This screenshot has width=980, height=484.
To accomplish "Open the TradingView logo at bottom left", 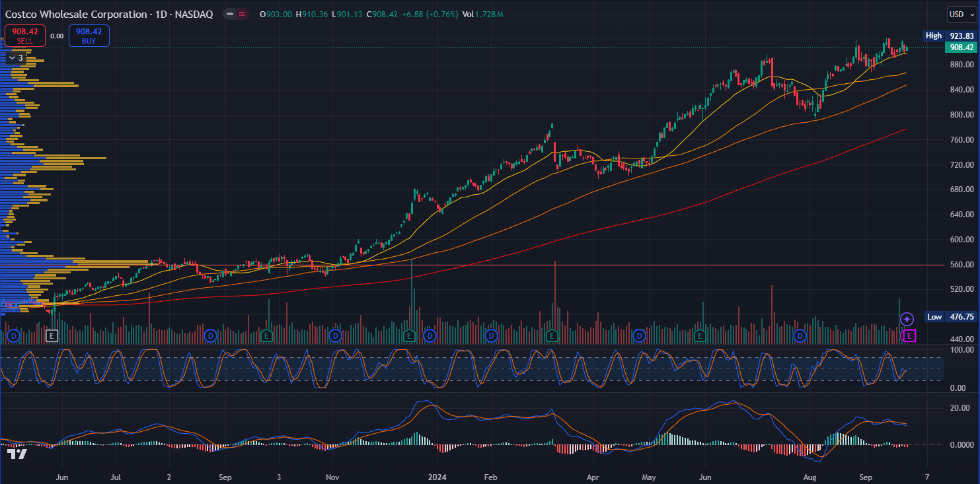I will [x=17, y=454].
